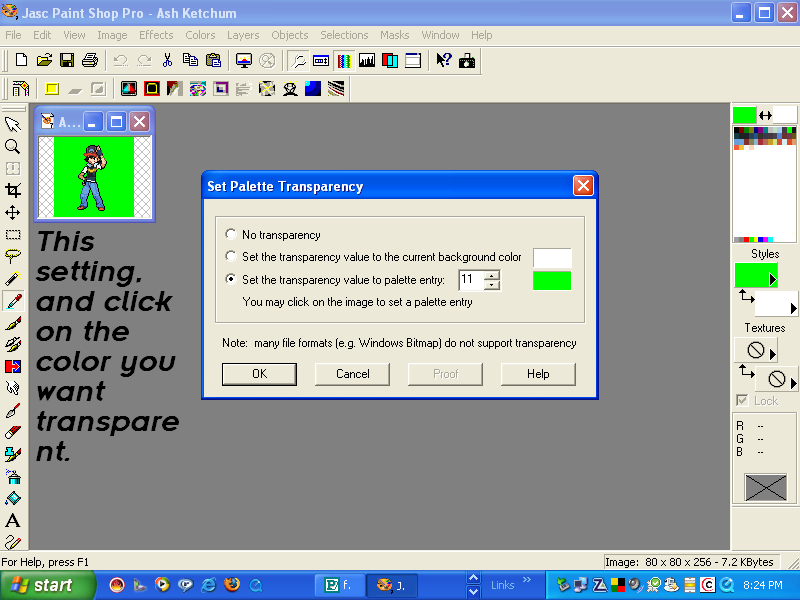800x600 pixels.
Task: Select the palette entry transparency radio
Action: (231, 279)
